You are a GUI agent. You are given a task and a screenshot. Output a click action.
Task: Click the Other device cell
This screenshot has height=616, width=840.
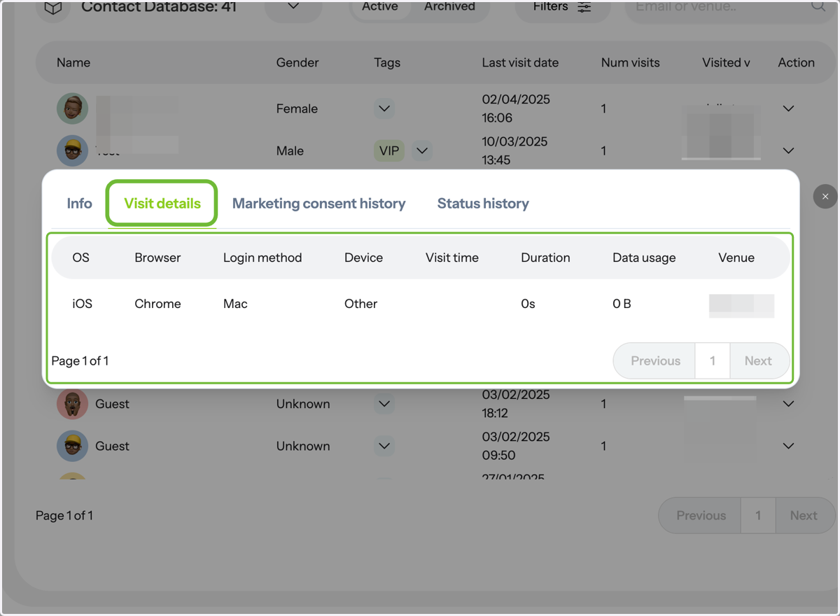click(360, 304)
